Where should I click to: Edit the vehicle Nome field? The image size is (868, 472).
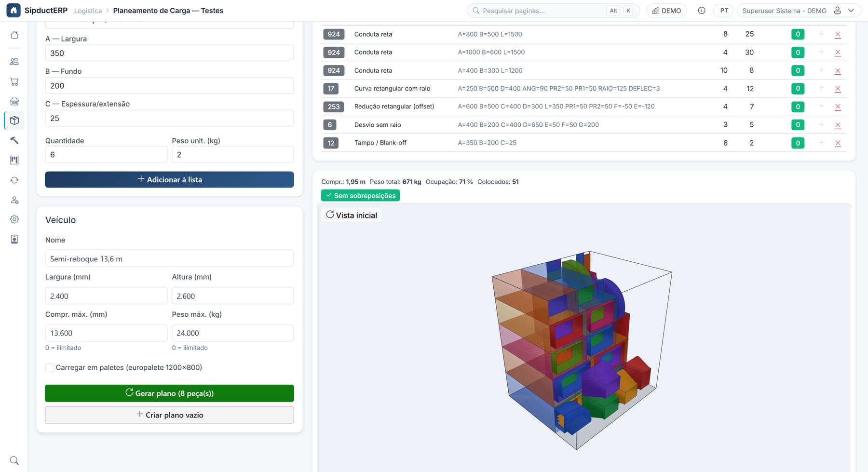[169, 258]
